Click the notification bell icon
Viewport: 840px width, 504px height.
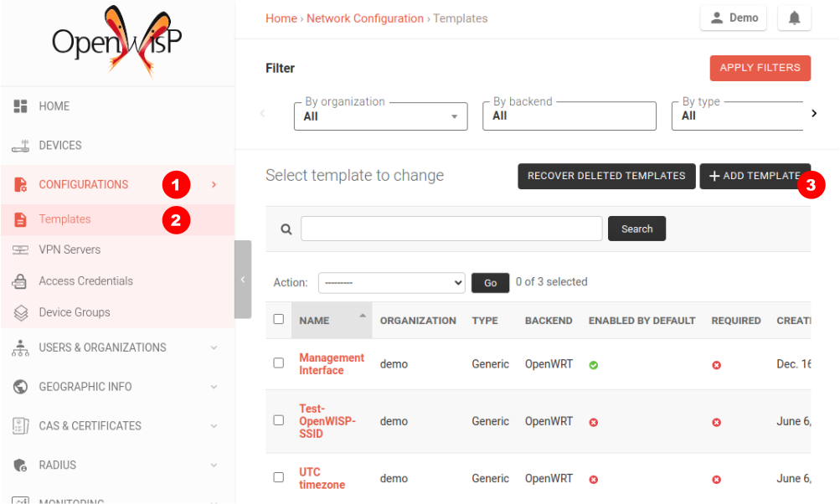[794, 18]
